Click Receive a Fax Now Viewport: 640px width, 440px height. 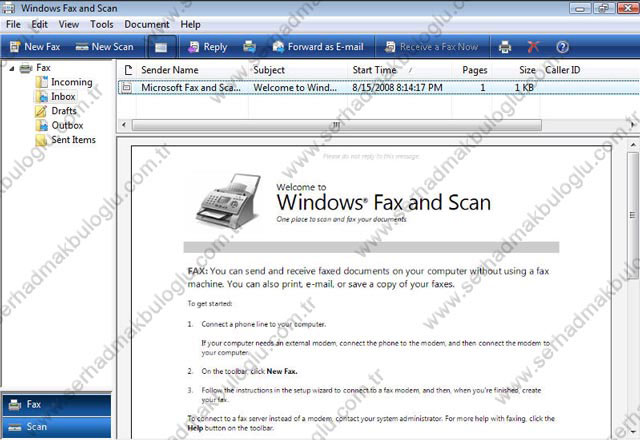coord(431,47)
